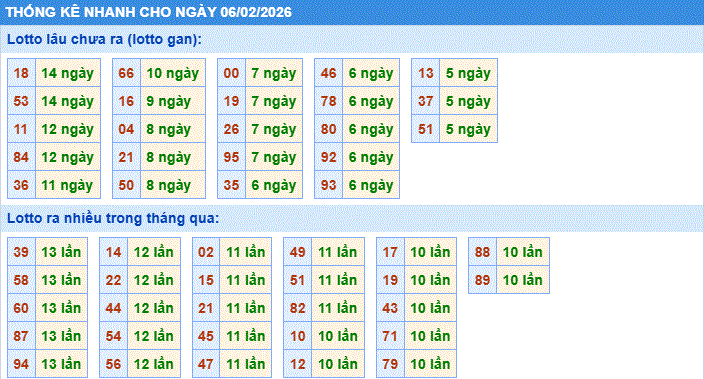Screen dimensions: 704x379
Task: Click the '12 ngày' cell next to 84
Action: [x=68, y=157]
